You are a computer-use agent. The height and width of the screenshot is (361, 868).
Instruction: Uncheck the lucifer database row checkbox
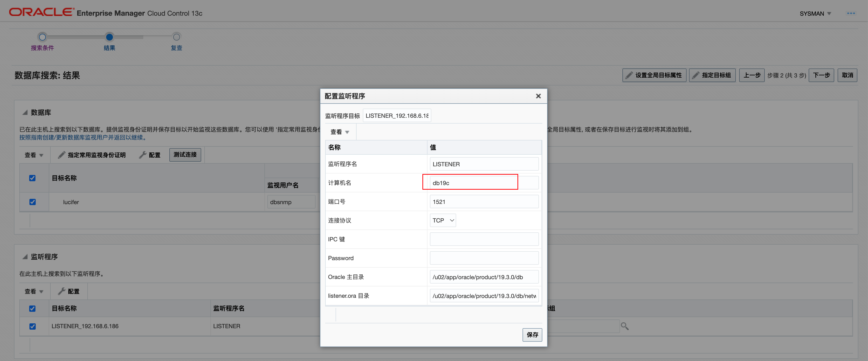pos(32,202)
